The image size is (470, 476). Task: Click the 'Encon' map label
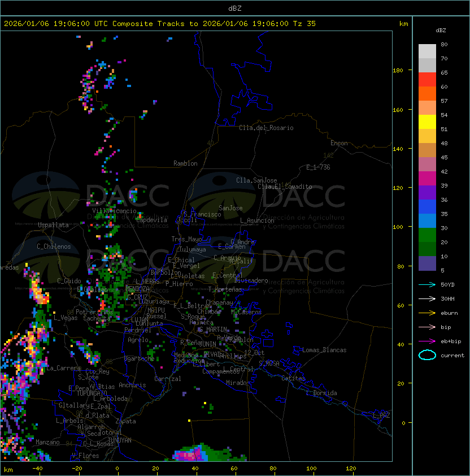[x=339, y=143]
